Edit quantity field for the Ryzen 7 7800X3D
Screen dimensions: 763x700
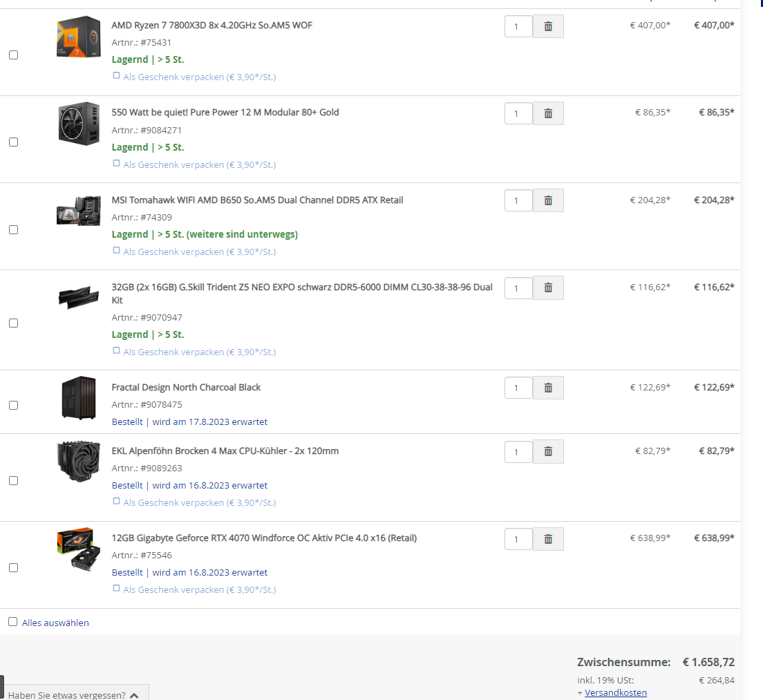point(518,26)
